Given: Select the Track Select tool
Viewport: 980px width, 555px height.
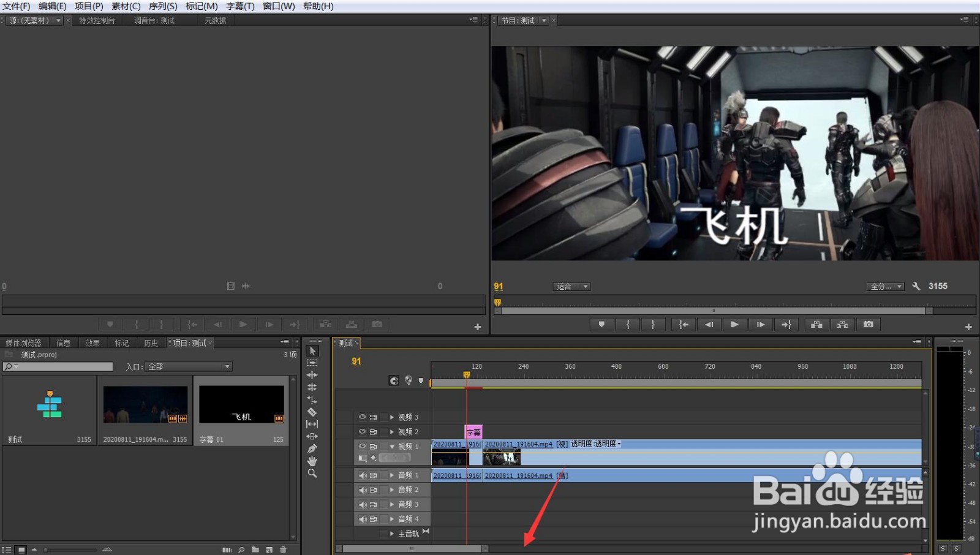Looking at the screenshot, I should coord(312,363).
